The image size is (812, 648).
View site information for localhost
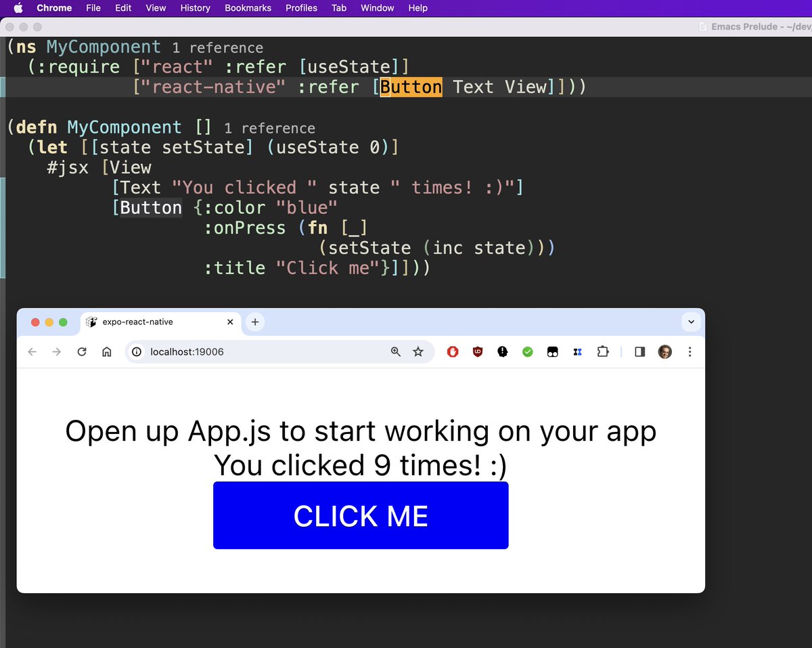coord(137,351)
